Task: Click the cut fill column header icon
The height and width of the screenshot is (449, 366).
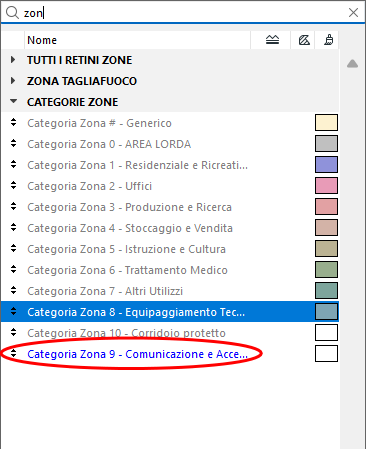Action: [x=272, y=40]
